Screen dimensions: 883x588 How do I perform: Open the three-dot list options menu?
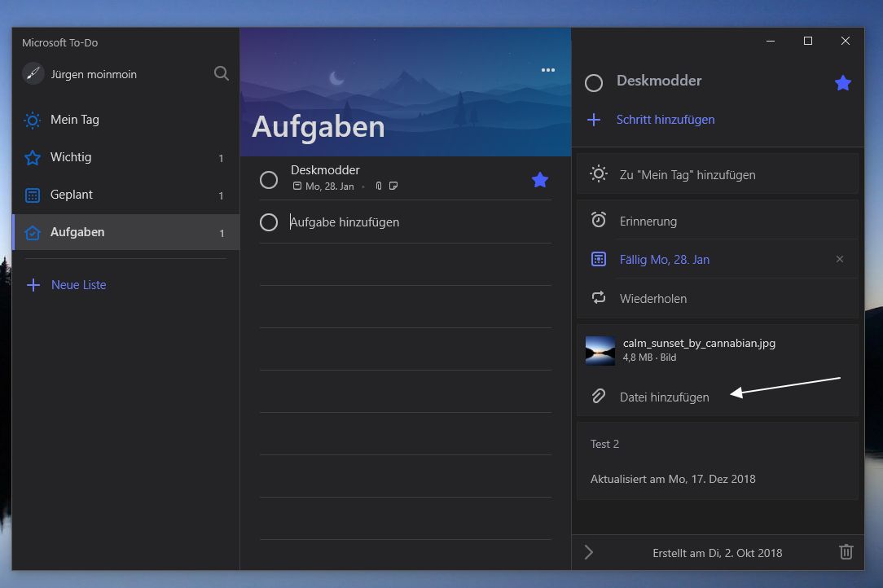point(548,70)
